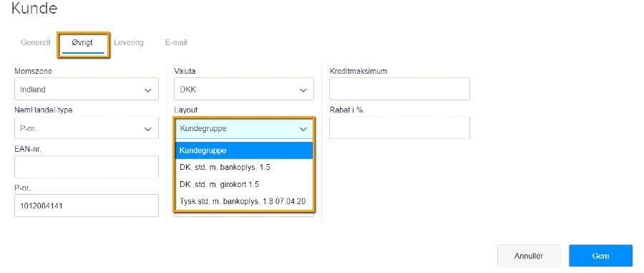Focus the EAN-nr. input field
The image size is (644, 273).
click(87, 167)
